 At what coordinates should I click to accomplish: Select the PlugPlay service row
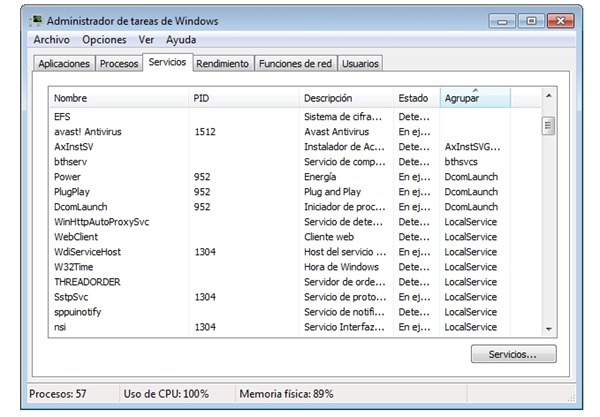pyautogui.click(x=295, y=192)
